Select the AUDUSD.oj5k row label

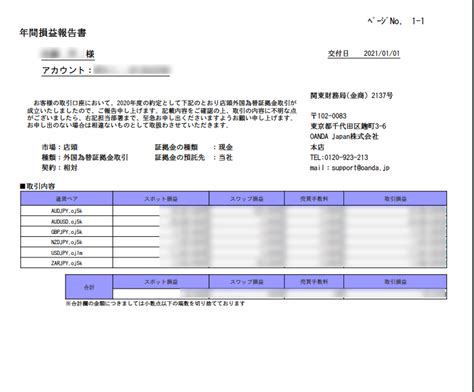coord(67,221)
